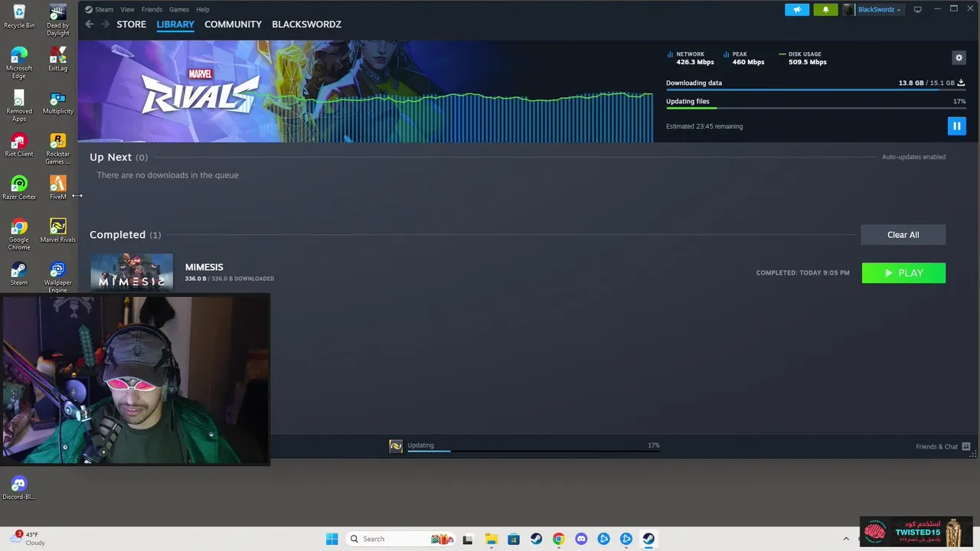The image size is (980, 551).
Task: Select the Google Chrome desktop icon
Action: pos(19,234)
